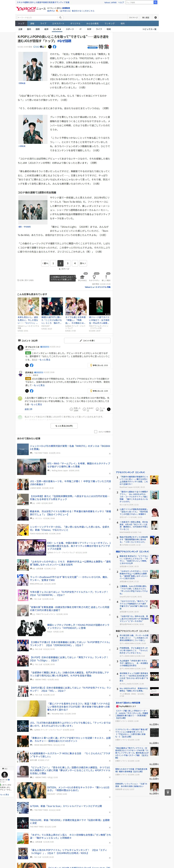This screenshot has width=174, height=868.
Task: Select the 速報 navigation tab
Action: (x=32, y=24)
